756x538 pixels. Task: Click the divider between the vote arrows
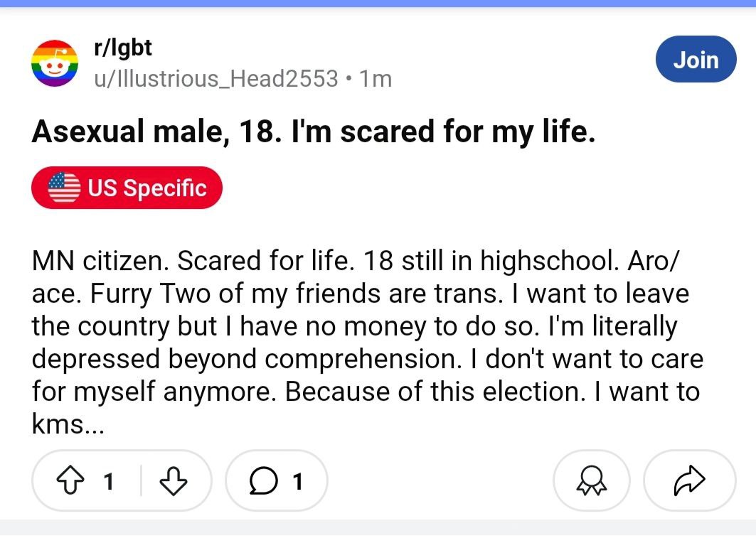(142, 480)
